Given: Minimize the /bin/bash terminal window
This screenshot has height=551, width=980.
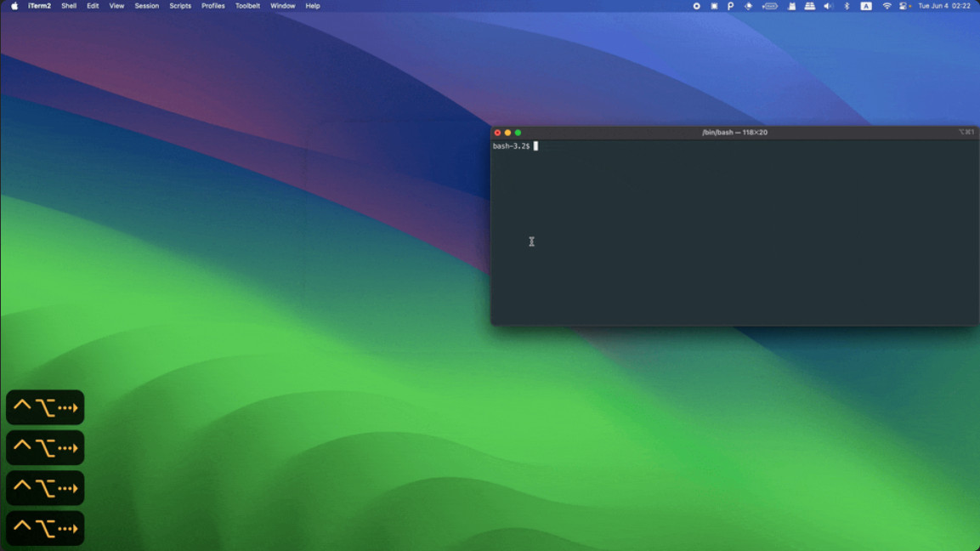Looking at the screenshot, I should coord(507,133).
